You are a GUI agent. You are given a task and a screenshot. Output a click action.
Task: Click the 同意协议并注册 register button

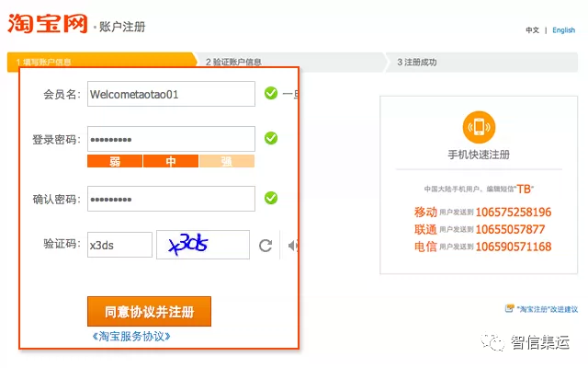click(x=149, y=311)
